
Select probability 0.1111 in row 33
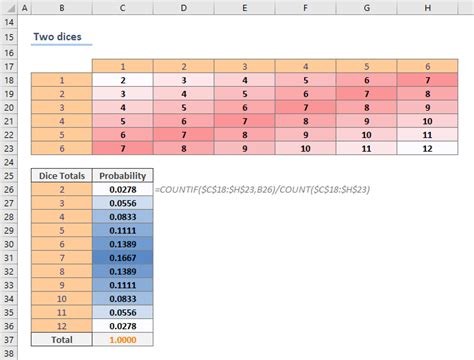click(x=123, y=285)
